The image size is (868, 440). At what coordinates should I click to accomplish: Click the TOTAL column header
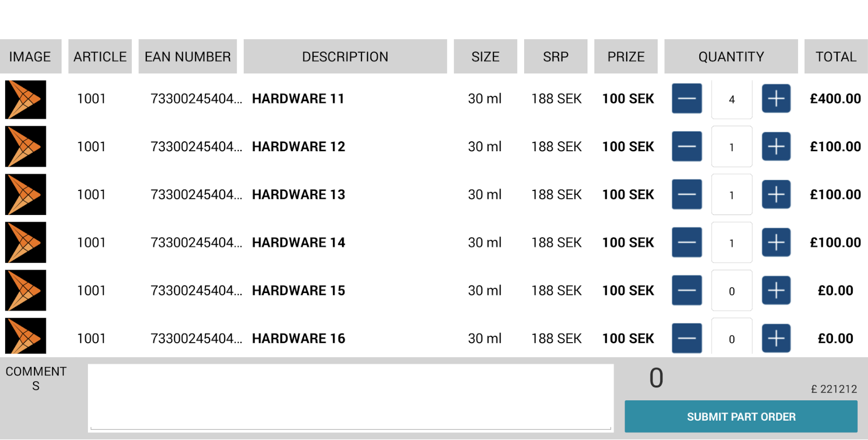click(x=835, y=57)
